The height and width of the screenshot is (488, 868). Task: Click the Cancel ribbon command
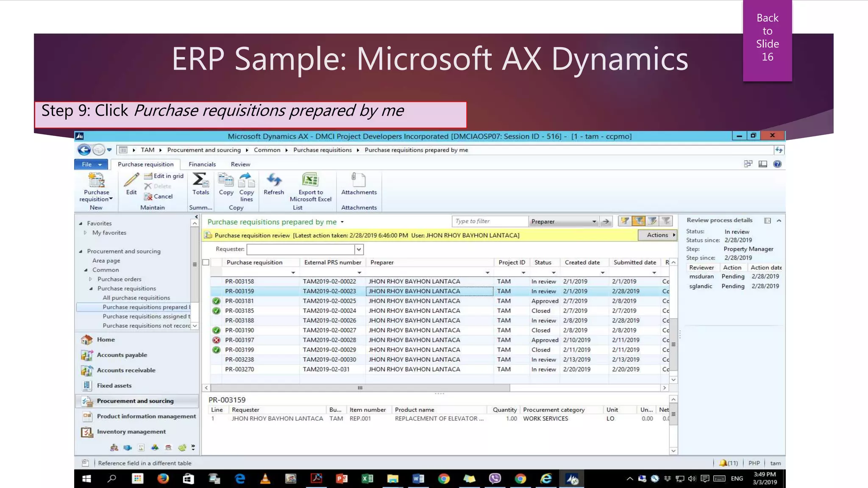pos(159,197)
